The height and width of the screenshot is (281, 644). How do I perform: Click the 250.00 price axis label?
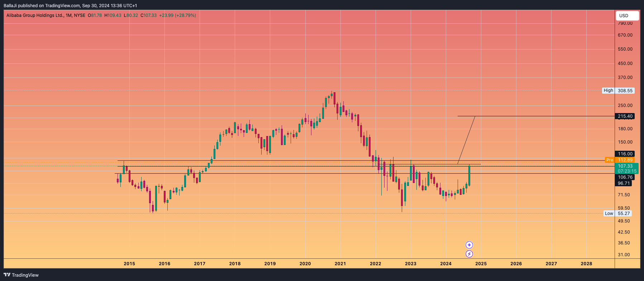(x=625, y=106)
